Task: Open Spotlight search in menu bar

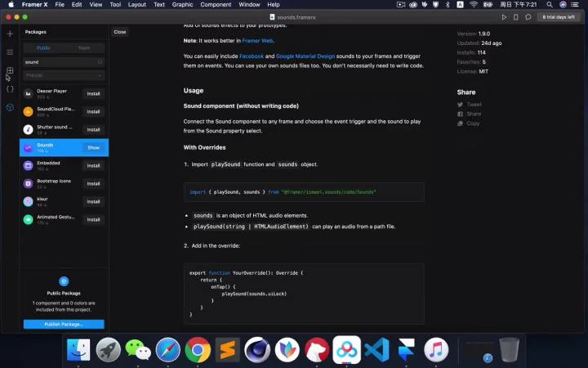Action: [x=550, y=5]
